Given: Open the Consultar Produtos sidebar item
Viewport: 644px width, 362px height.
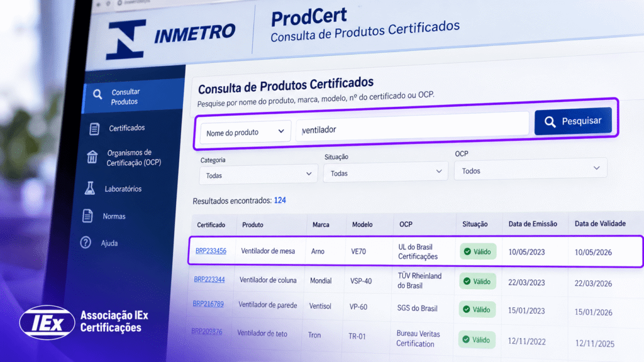Looking at the screenshot, I should tap(134, 96).
